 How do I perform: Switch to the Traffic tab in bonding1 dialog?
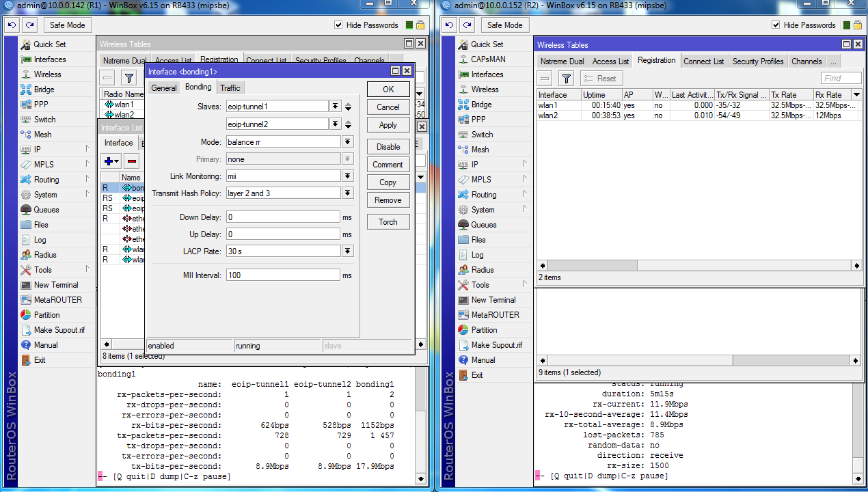pos(230,88)
